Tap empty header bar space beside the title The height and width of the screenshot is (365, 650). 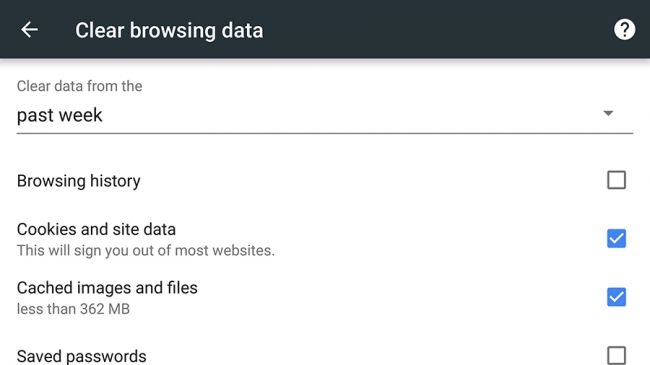tap(435, 30)
